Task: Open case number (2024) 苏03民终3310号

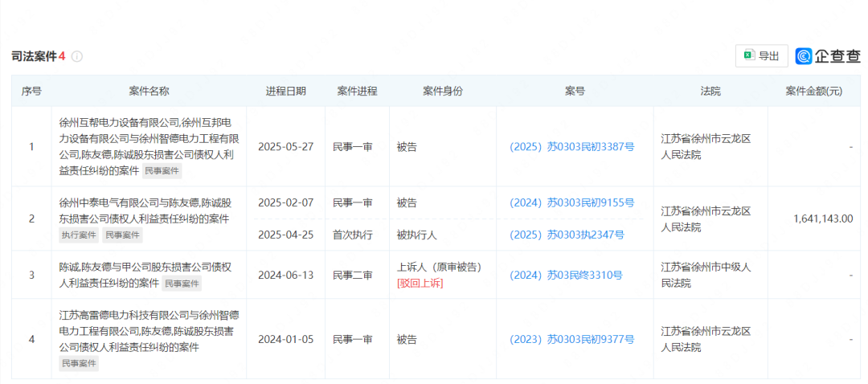Action: coord(567,275)
